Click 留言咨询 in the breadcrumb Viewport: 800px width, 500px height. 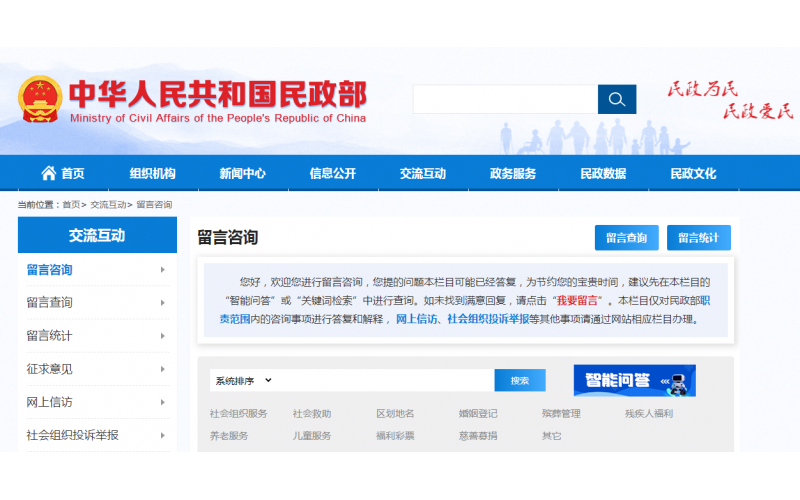154,205
